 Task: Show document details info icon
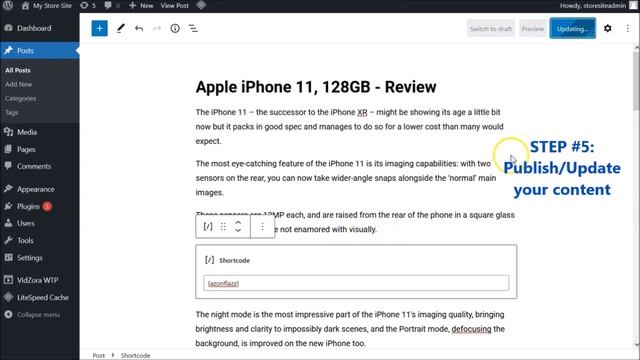click(x=175, y=28)
